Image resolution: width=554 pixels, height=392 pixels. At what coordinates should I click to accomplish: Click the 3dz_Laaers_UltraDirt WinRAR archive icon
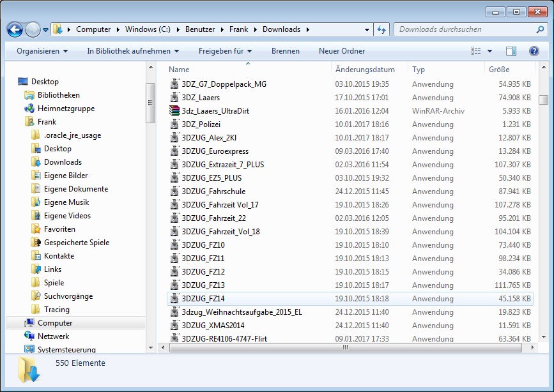(x=174, y=111)
